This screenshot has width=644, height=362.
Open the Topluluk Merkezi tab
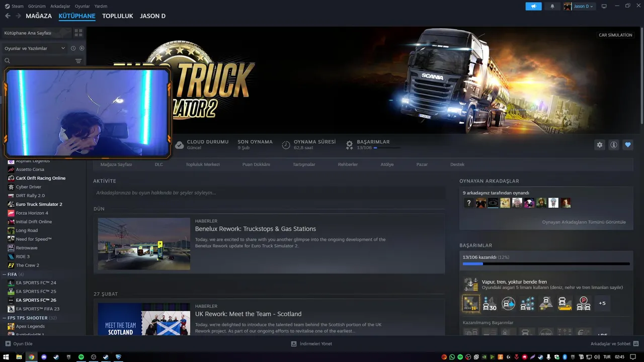coord(203,164)
